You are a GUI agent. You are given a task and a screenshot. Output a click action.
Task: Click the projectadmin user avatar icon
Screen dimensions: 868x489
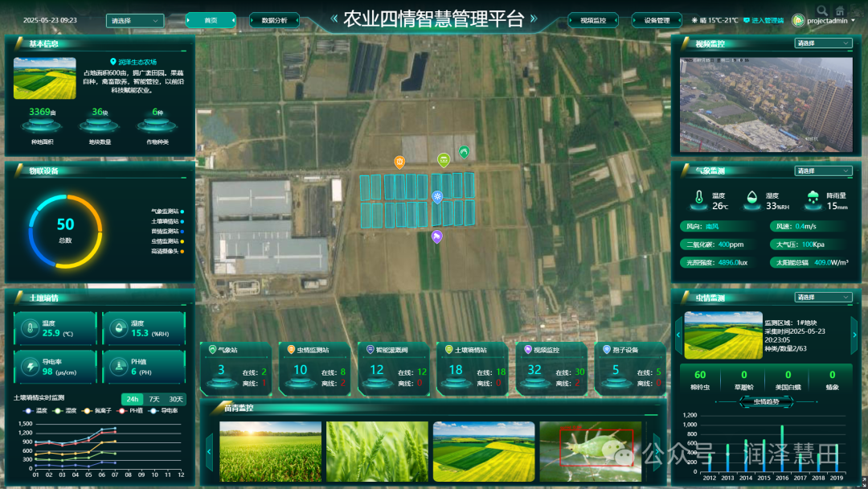tap(798, 20)
